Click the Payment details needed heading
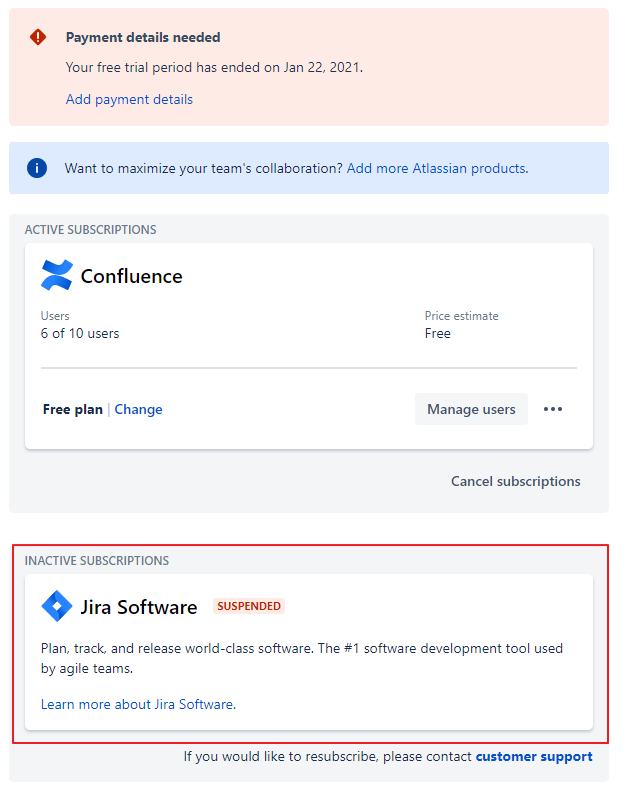This screenshot has height=787, width=628. pos(143,37)
